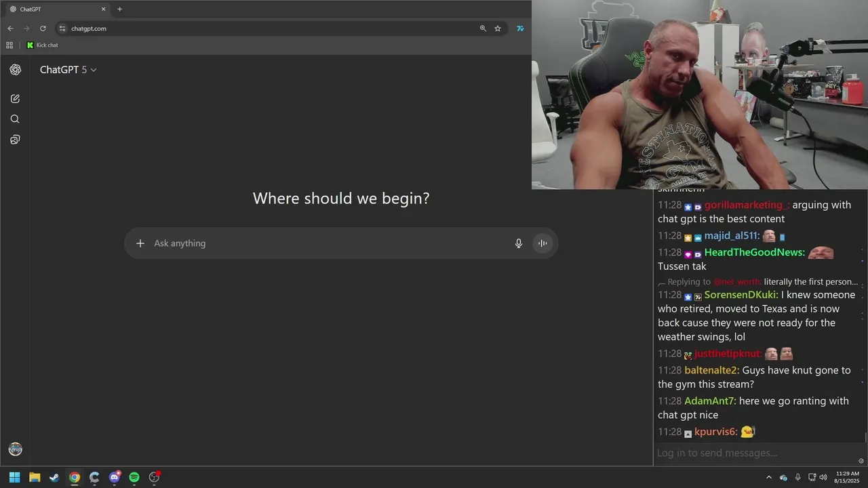868x488 pixels.
Task: Open AdamAnt7 username in chat
Action: click(711, 401)
